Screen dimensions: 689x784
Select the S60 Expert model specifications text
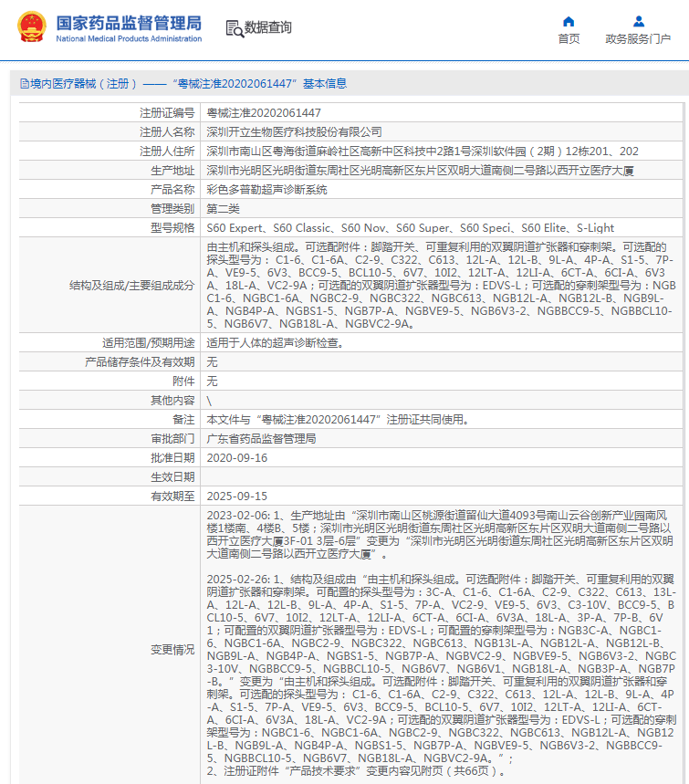pos(410,228)
